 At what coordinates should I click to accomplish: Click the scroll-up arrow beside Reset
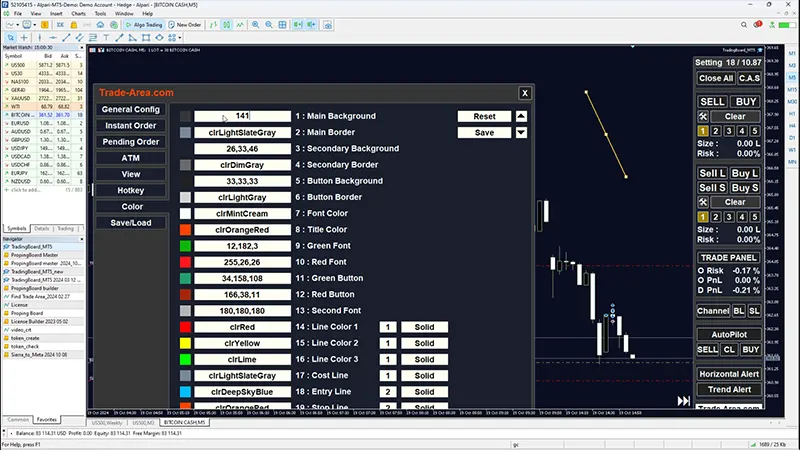tap(520, 116)
